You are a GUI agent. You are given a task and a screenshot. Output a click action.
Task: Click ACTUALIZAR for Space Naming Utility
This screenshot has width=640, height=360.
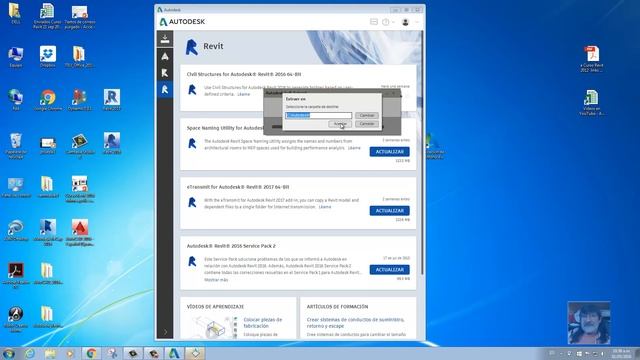[x=389, y=152]
